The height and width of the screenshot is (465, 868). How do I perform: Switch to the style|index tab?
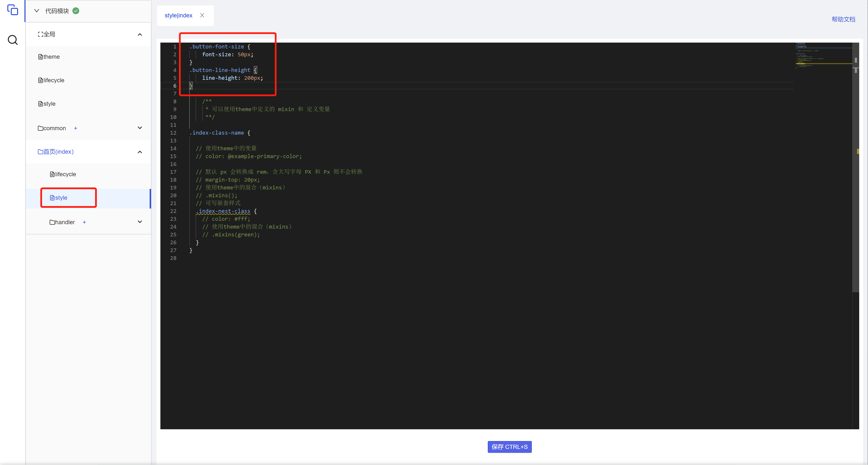click(x=178, y=15)
